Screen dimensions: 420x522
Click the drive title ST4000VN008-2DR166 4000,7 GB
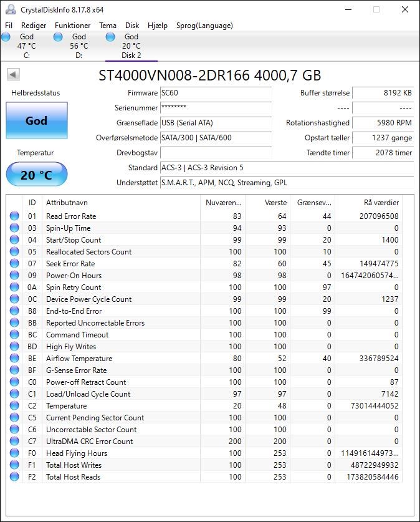[210, 75]
